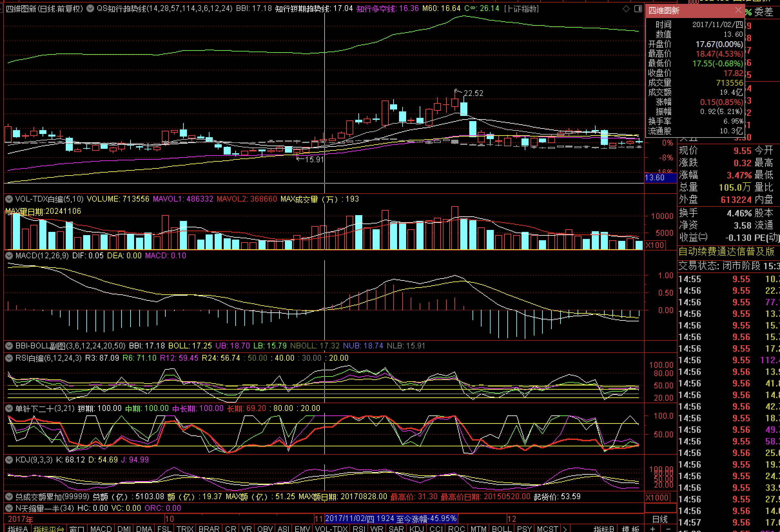This screenshot has width=780, height=532.
Task: Click the diamond icon above the main chart
Action: (626, 9)
